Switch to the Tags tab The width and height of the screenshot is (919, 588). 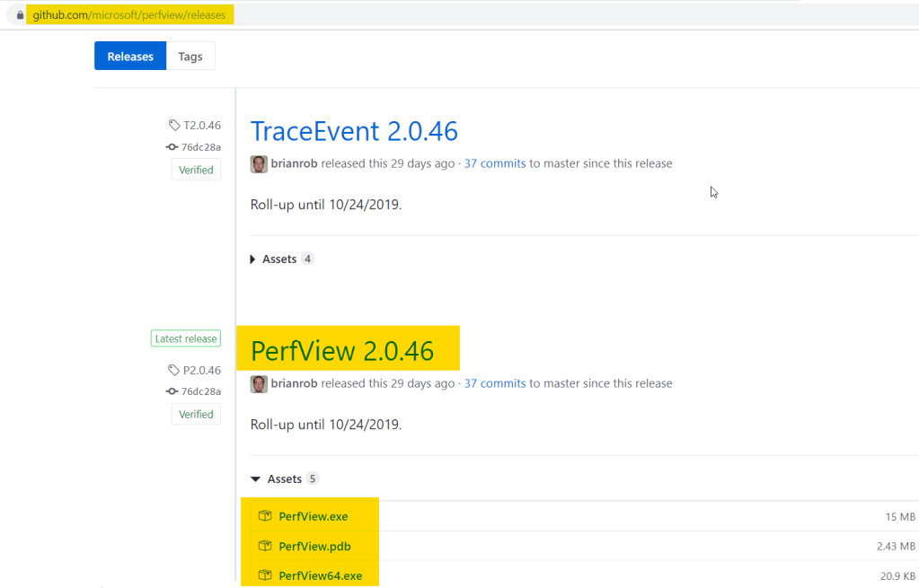click(x=190, y=56)
